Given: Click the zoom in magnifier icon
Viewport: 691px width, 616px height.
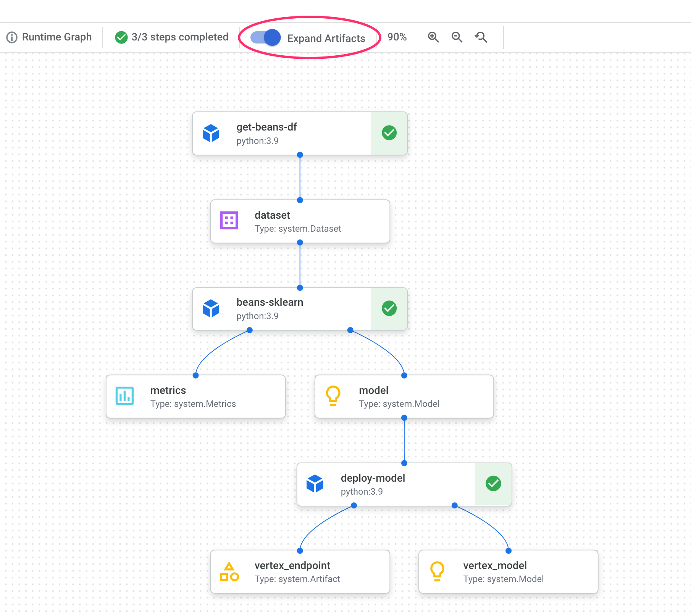Looking at the screenshot, I should pos(433,37).
